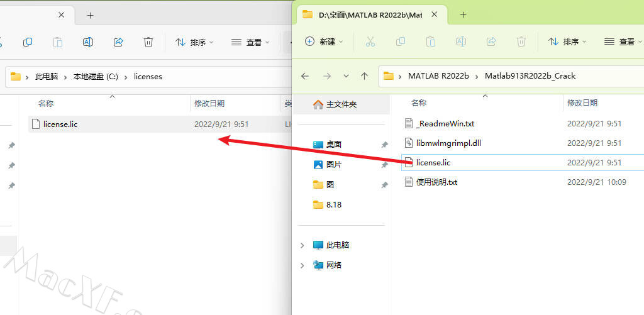
Task: Click folder icon in right address bar
Action: pyautogui.click(x=388, y=76)
